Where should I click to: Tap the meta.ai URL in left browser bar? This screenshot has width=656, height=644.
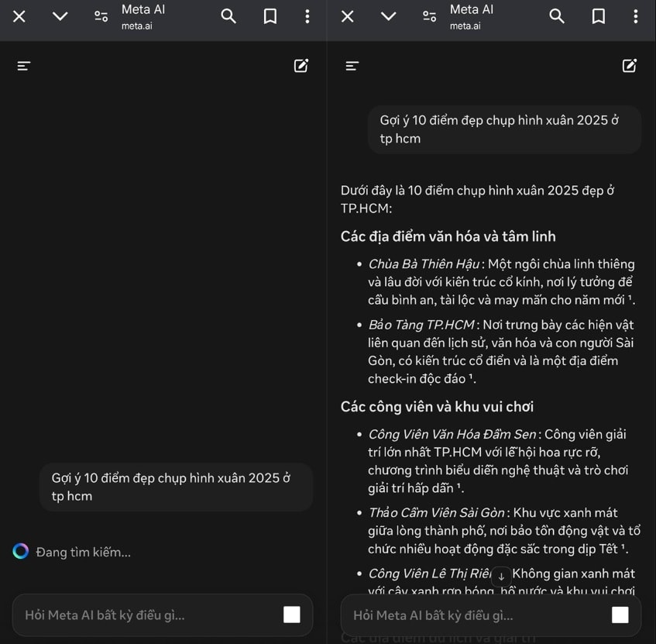pos(137,26)
